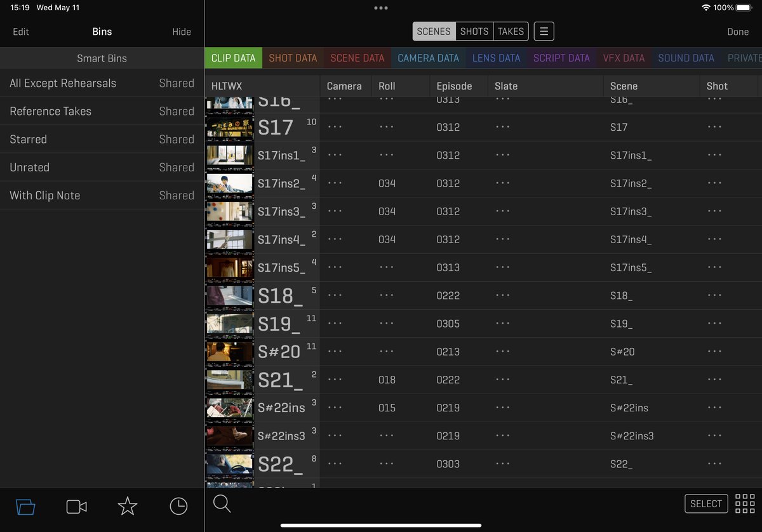Open the S22_ scene thumbnail
The image size is (762, 532).
click(229, 463)
